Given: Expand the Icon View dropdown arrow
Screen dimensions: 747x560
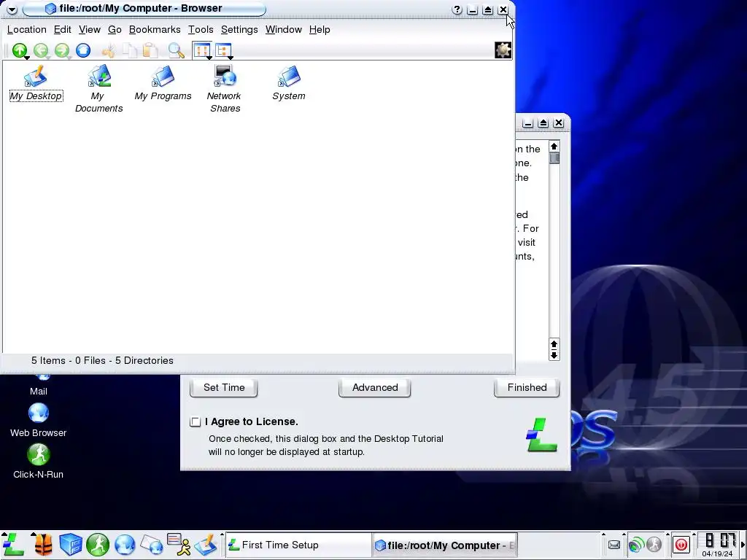Looking at the screenshot, I should point(209,58).
